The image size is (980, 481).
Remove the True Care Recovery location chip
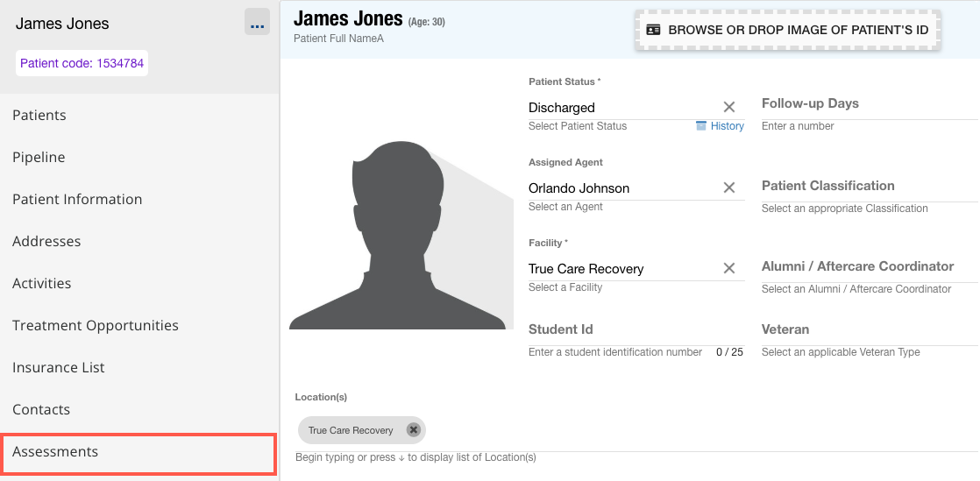coord(414,430)
